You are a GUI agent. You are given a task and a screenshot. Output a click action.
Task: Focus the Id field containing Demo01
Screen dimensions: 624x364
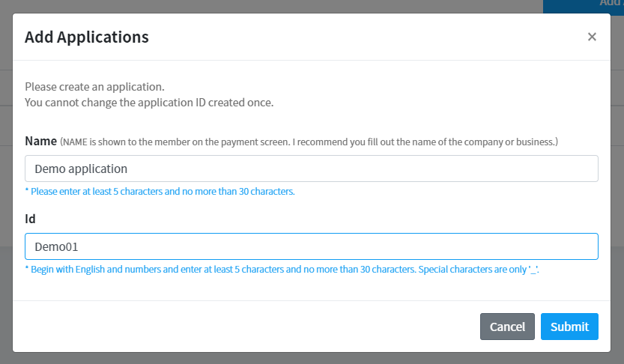pyautogui.click(x=311, y=246)
